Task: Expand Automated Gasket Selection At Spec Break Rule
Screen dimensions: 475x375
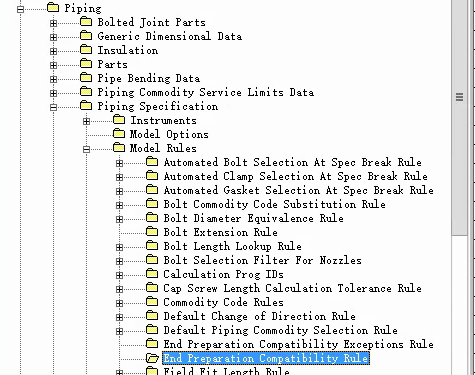Action: pos(119,191)
